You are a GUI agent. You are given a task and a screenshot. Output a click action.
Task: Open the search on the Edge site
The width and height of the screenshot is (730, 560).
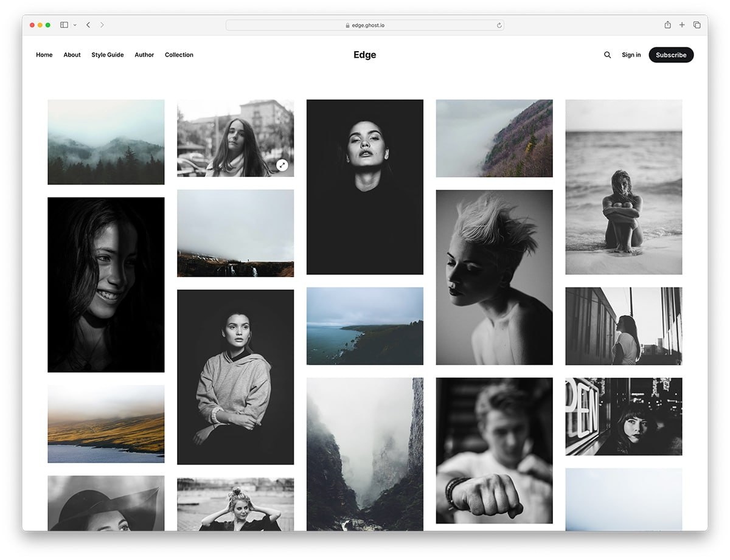point(607,55)
